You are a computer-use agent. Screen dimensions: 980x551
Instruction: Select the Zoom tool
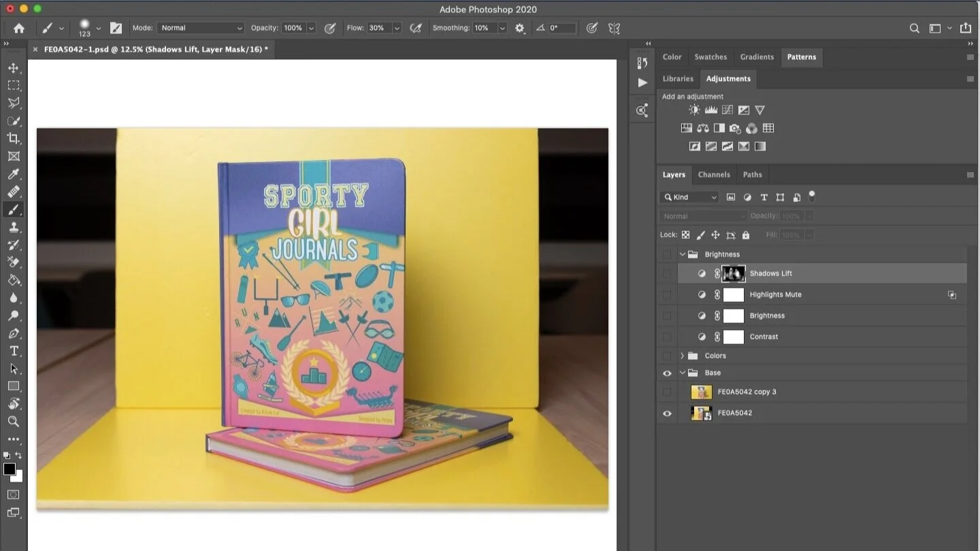14,422
